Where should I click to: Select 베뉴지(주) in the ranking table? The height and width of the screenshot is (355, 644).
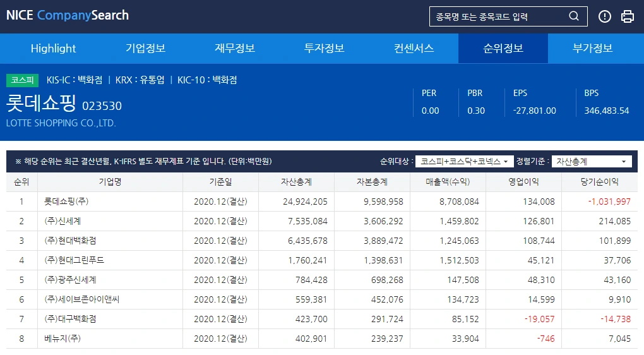pyautogui.click(x=63, y=339)
